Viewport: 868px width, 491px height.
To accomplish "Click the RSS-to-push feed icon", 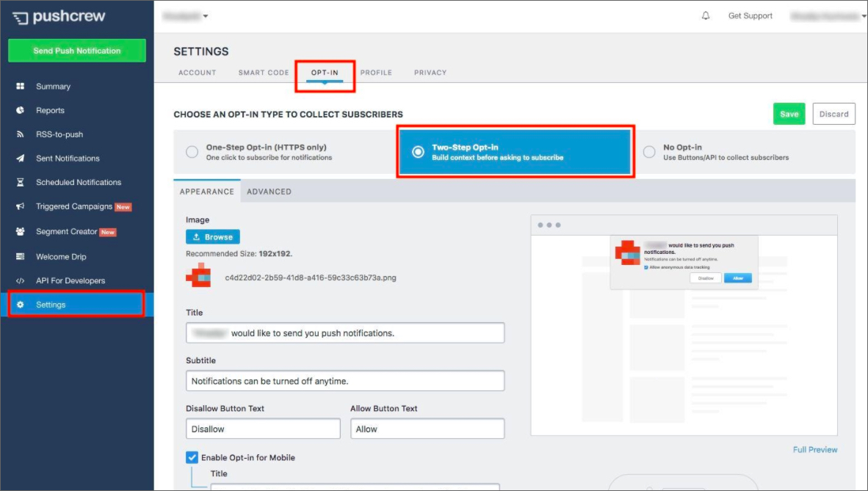I will pos(21,134).
